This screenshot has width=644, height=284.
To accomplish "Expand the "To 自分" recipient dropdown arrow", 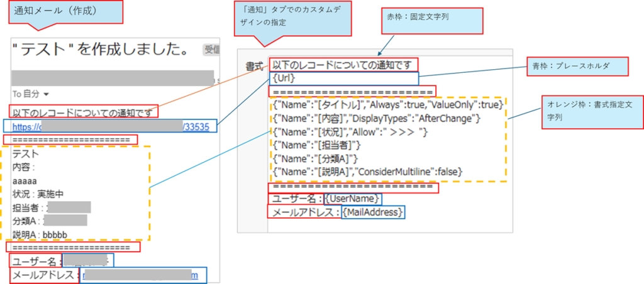I will (x=45, y=95).
